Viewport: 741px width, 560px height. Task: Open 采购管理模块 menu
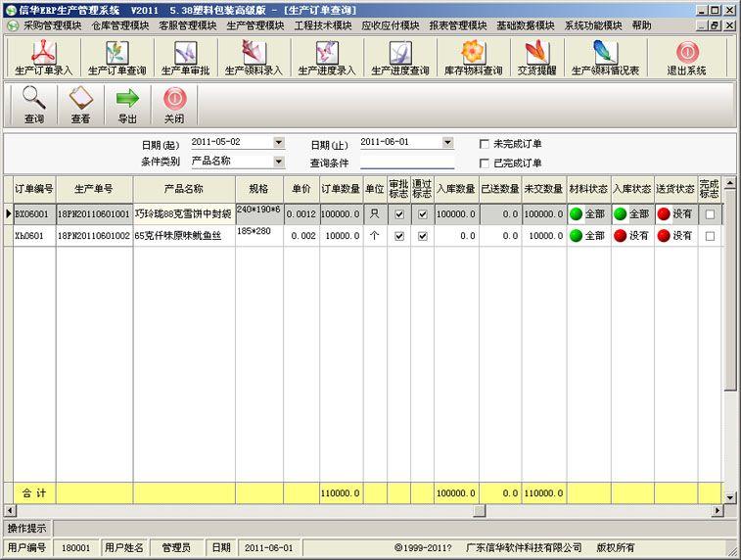pyautogui.click(x=53, y=25)
